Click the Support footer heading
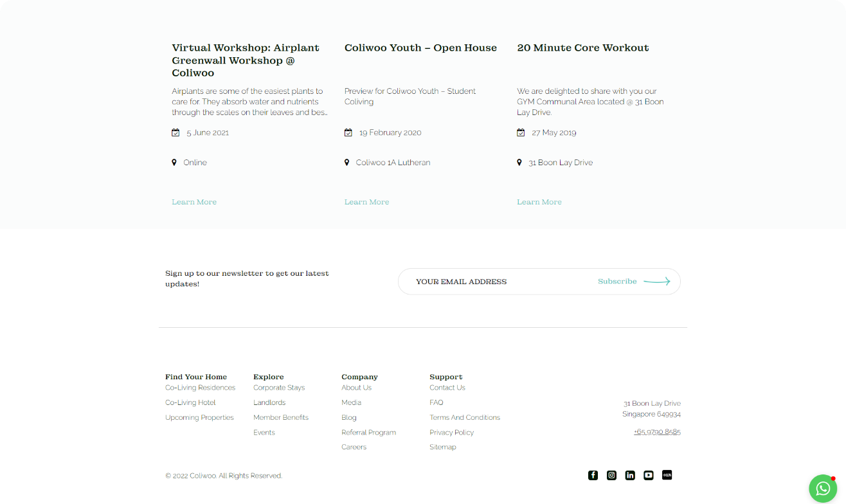 [446, 377]
